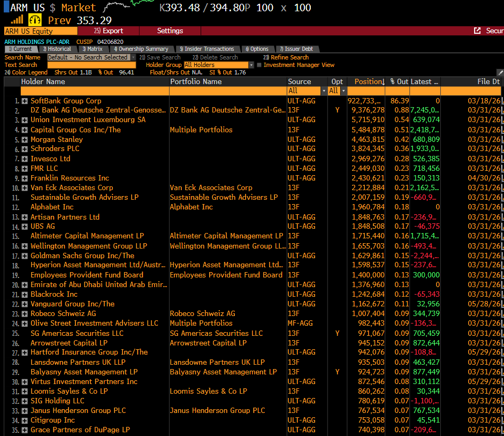Click the Portfolio Name filter field
The width and height of the screenshot is (504, 436).
pos(228,91)
